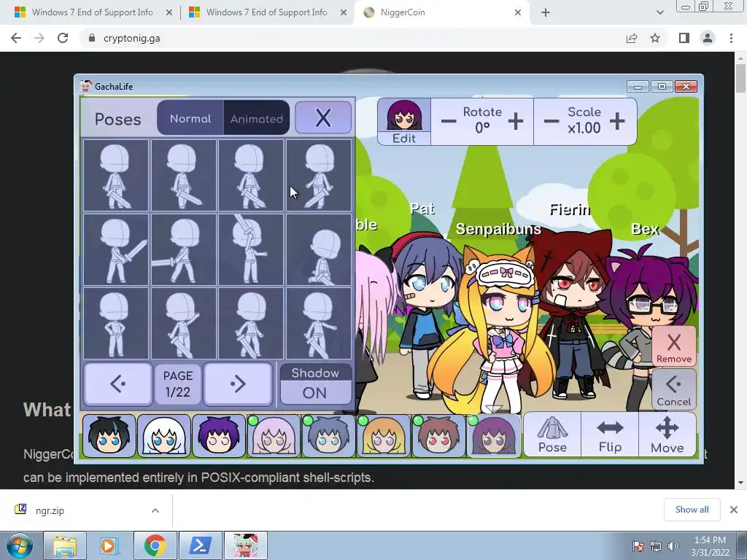Select sword-overhead pose in middle row
Screen dimensions: 747x560
coord(251,249)
